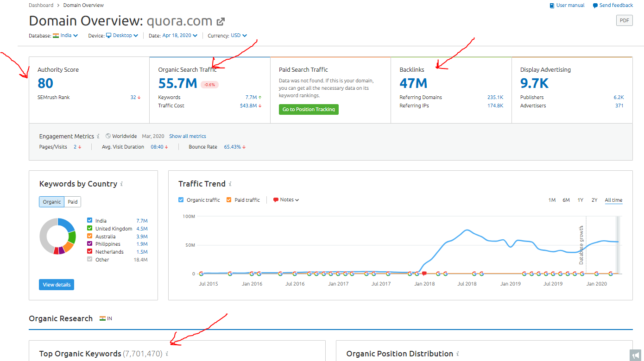Click the India flag in Database selector
The height and width of the screenshot is (361, 644).
point(56,35)
